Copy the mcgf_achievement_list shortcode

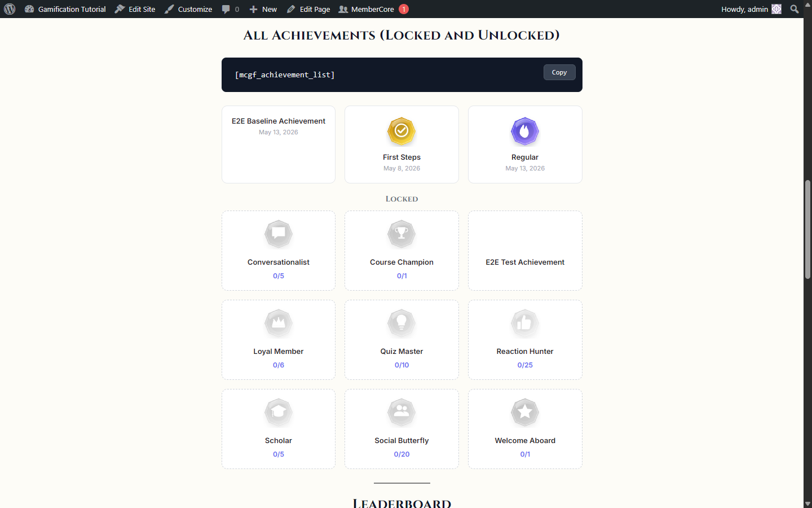point(559,72)
